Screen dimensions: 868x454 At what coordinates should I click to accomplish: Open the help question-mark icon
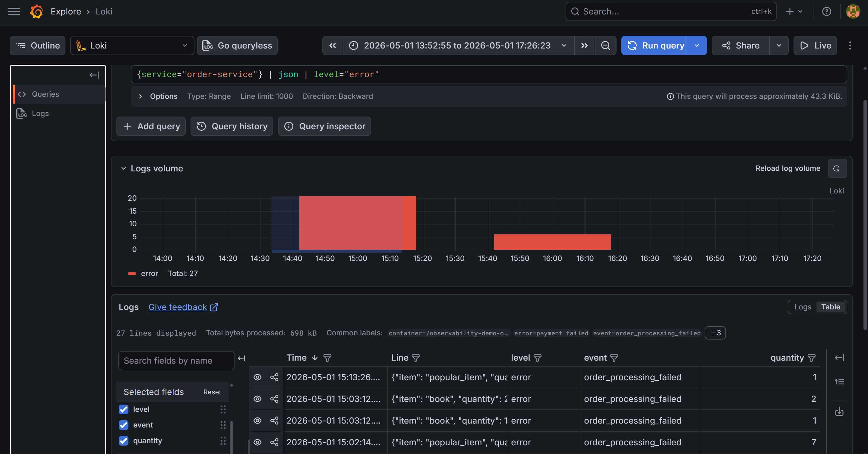pos(826,11)
